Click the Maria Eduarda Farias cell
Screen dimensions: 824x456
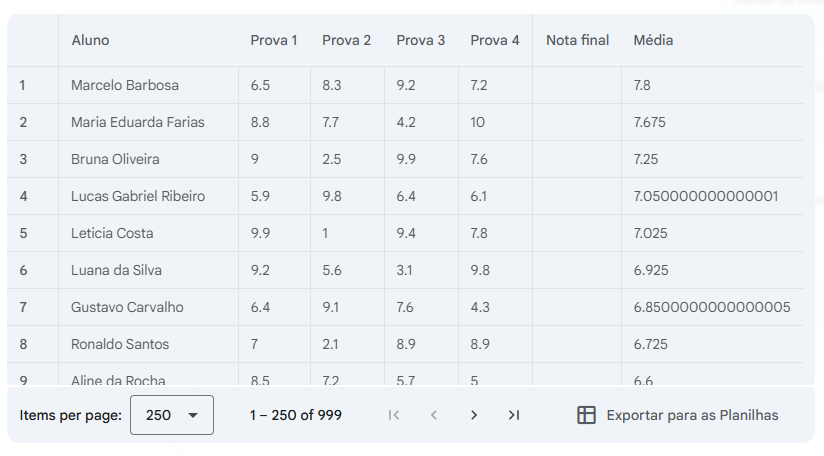point(138,122)
